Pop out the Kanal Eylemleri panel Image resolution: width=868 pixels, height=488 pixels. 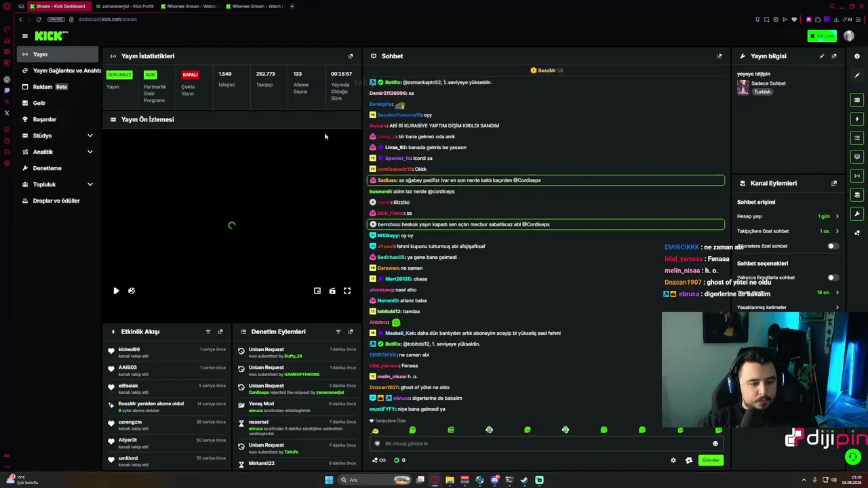pos(834,183)
